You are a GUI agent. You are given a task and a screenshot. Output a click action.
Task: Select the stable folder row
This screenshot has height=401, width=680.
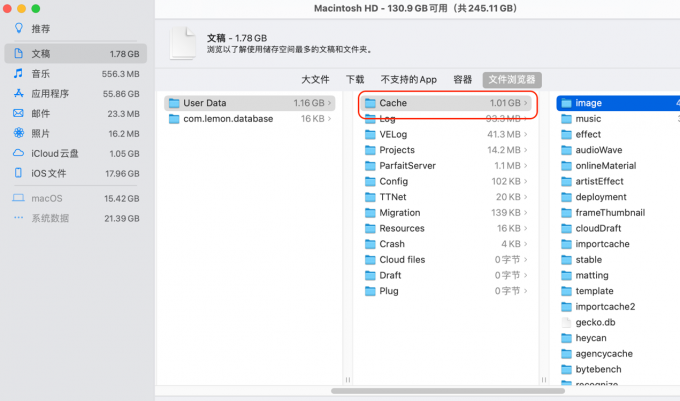[x=618, y=259]
